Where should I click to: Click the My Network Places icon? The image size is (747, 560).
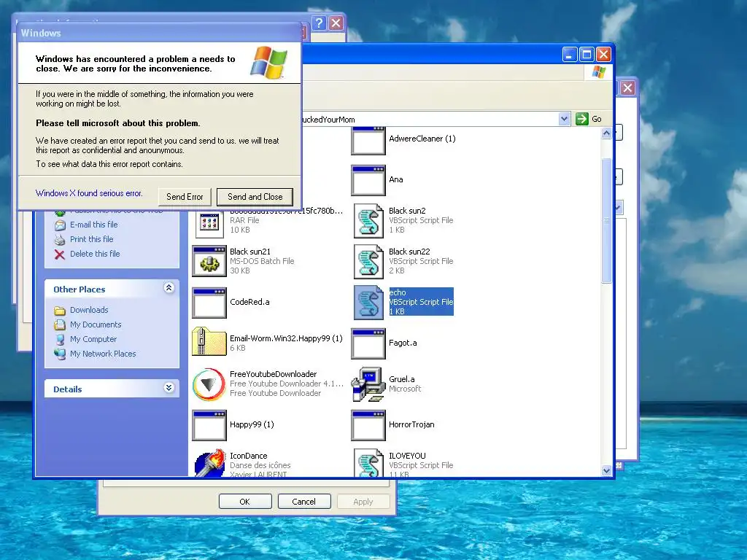60,354
